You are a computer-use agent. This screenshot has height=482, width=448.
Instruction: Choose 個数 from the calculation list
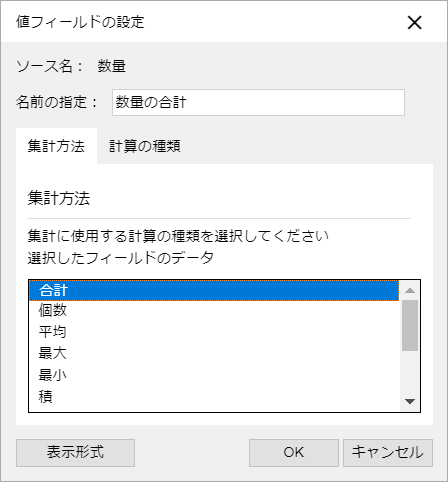pyautogui.click(x=214, y=311)
